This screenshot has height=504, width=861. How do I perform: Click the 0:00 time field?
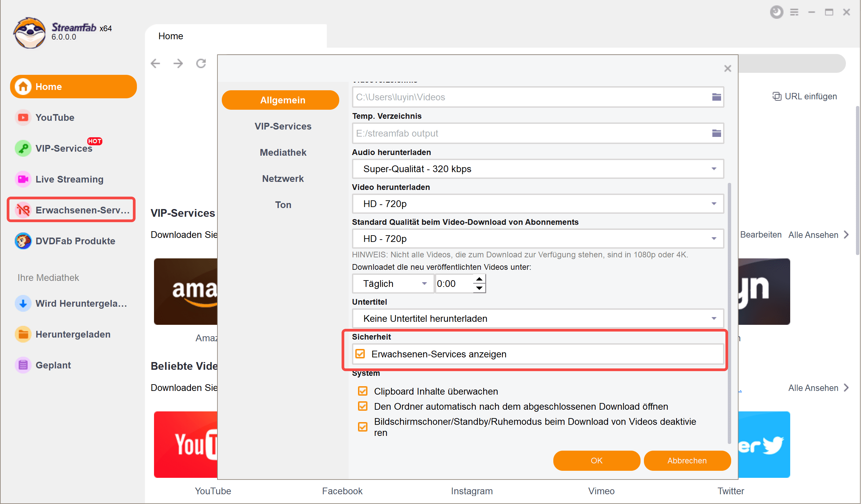pos(454,284)
